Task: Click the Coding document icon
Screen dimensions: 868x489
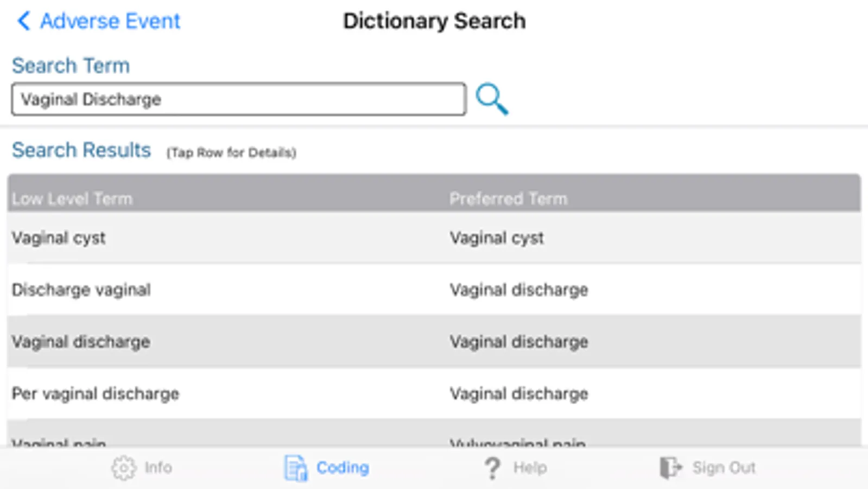Action: pos(296,468)
